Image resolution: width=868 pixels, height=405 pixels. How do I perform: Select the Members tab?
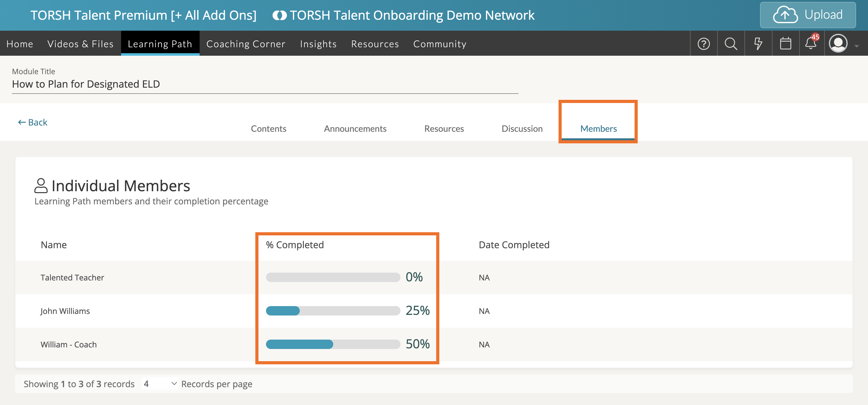coord(598,129)
